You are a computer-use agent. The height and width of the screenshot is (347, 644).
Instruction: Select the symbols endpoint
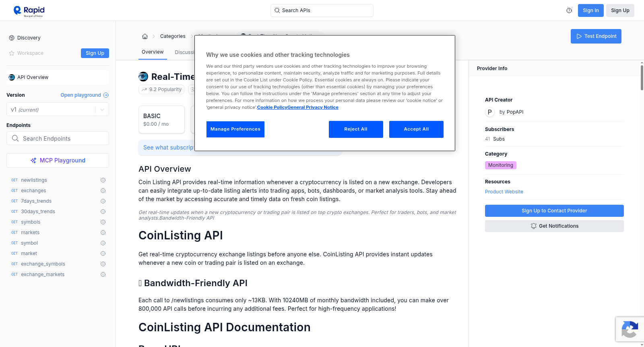(x=31, y=222)
